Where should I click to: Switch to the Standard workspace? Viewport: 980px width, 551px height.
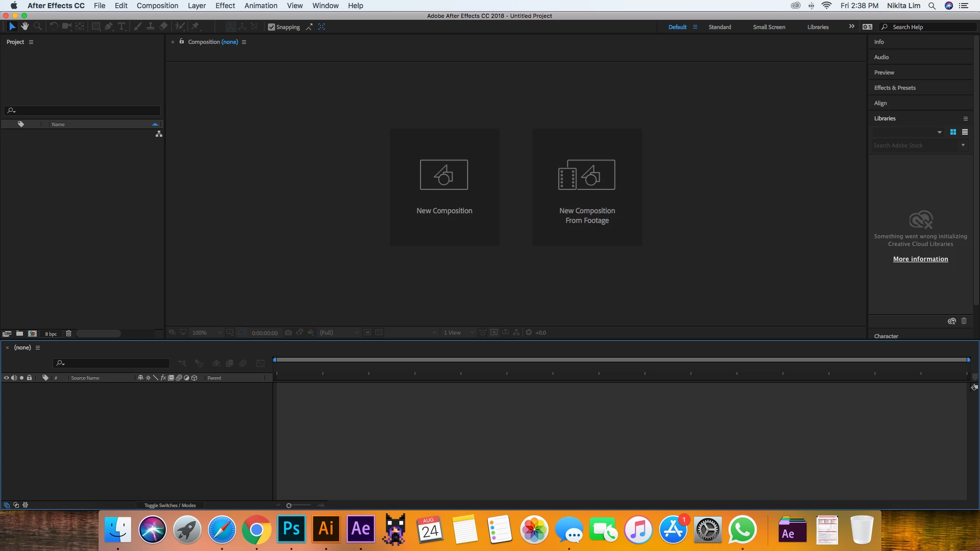[719, 27]
